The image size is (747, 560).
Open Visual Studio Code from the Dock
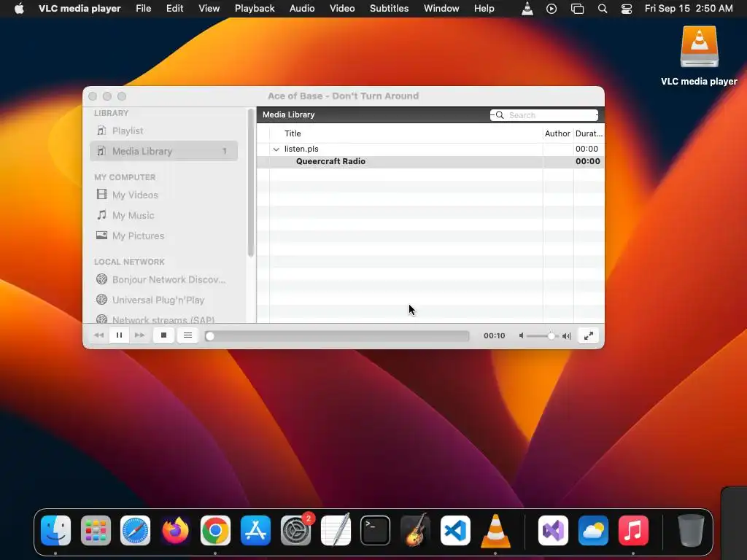455,530
